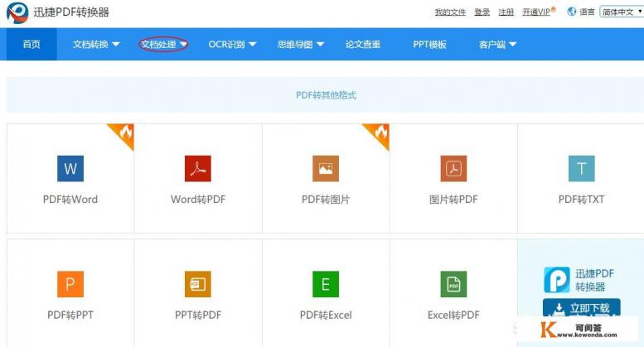The height and width of the screenshot is (347, 644).
Task: Select the PPT转PDF icon
Action: (x=198, y=284)
